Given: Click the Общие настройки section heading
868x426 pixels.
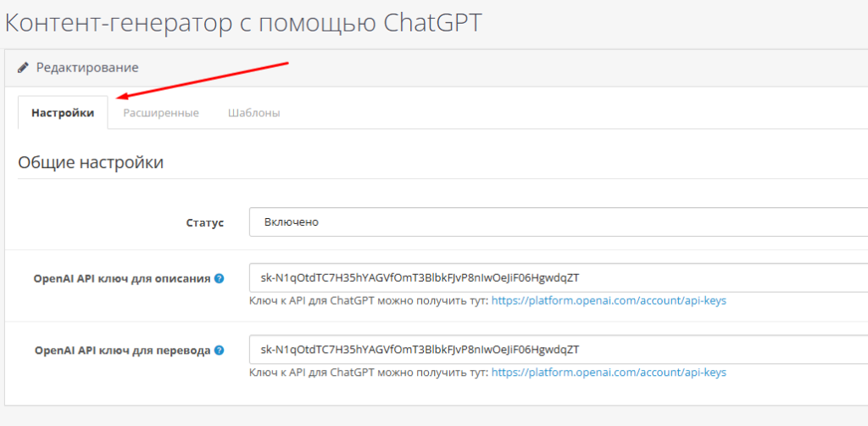Looking at the screenshot, I should click(x=91, y=162).
